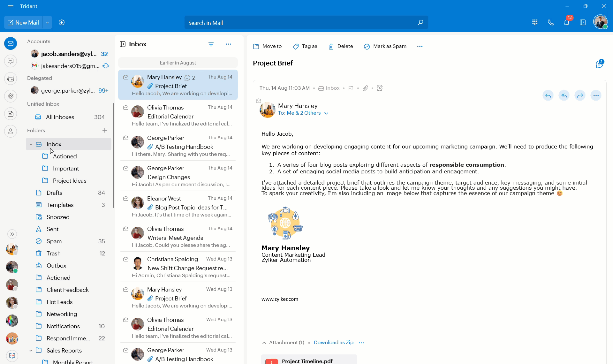The width and height of the screenshot is (613, 364).
Task: Open the apps grid launcher
Action: [535, 22]
